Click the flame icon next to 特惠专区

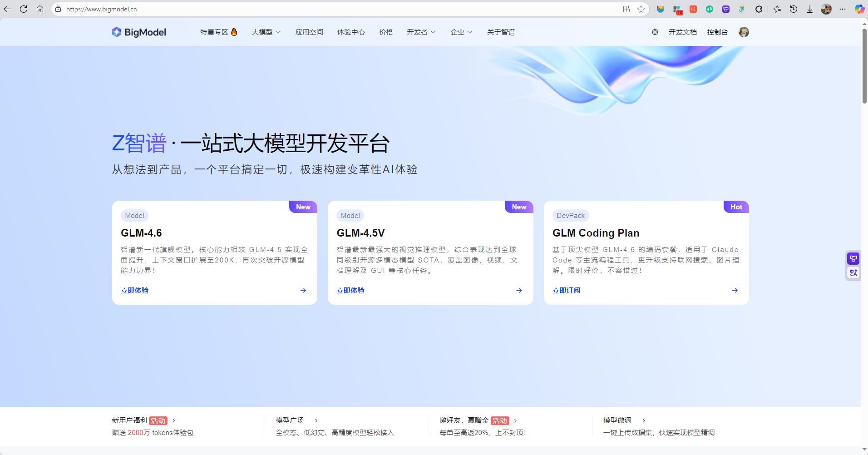pos(234,32)
